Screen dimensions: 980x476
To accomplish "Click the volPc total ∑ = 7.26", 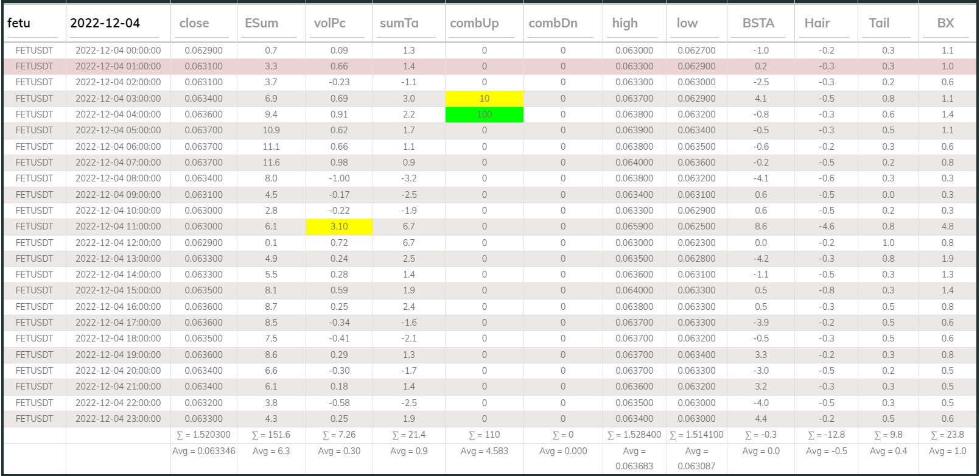I will click(x=339, y=435).
